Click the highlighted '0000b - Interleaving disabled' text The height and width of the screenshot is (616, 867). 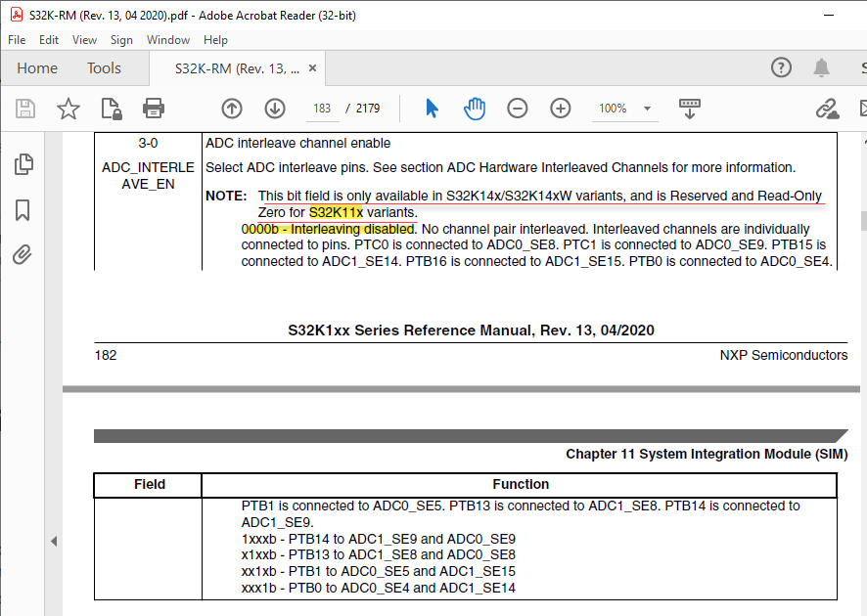click(328, 229)
